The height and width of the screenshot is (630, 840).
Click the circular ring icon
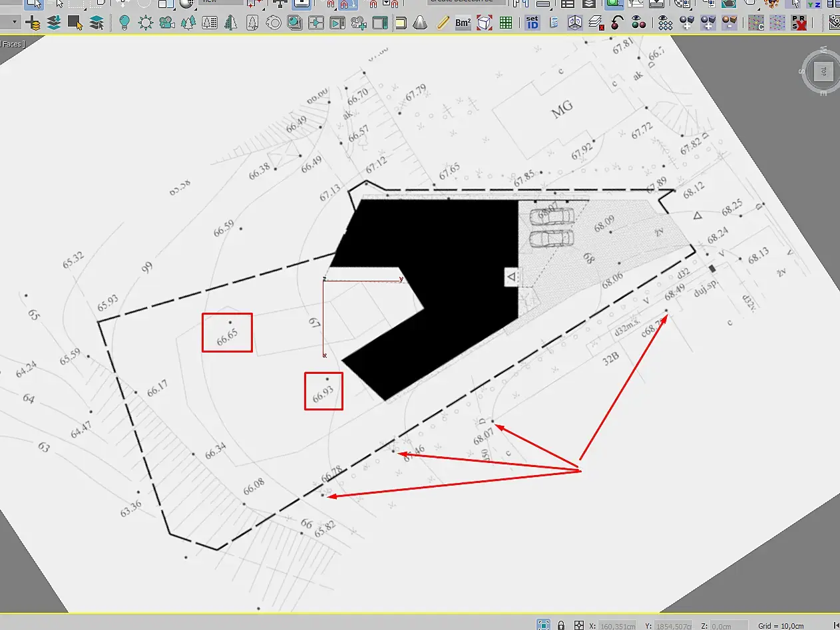274,24
